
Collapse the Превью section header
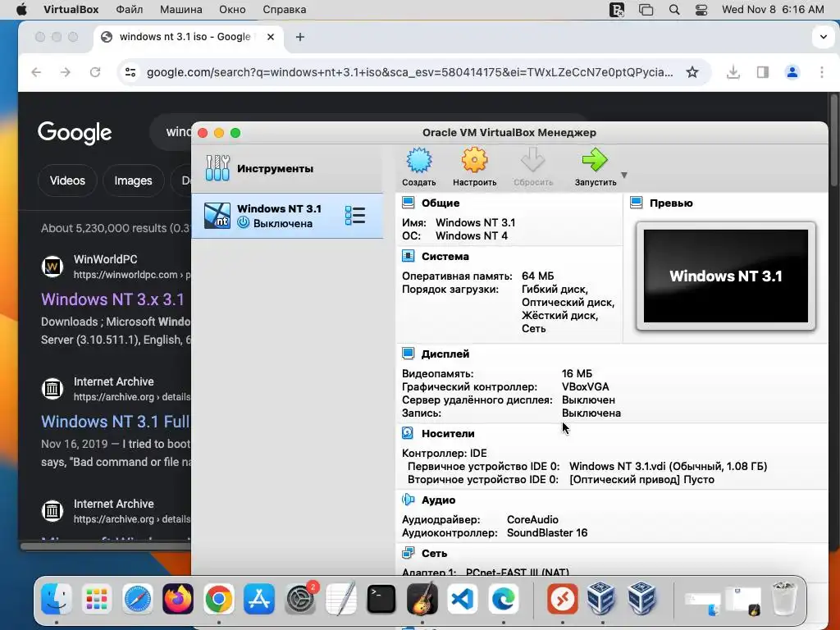point(671,203)
